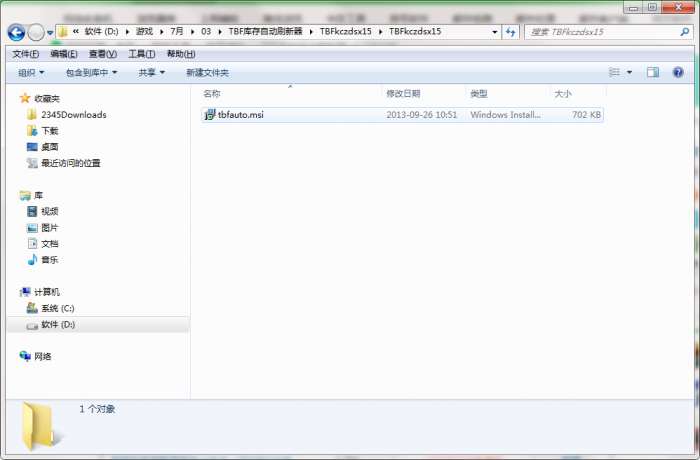The width and height of the screenshot is (700, 460).
Task: Expand arrow after 游戏 in breadcrumb
Action: click(x=161, y=32)
